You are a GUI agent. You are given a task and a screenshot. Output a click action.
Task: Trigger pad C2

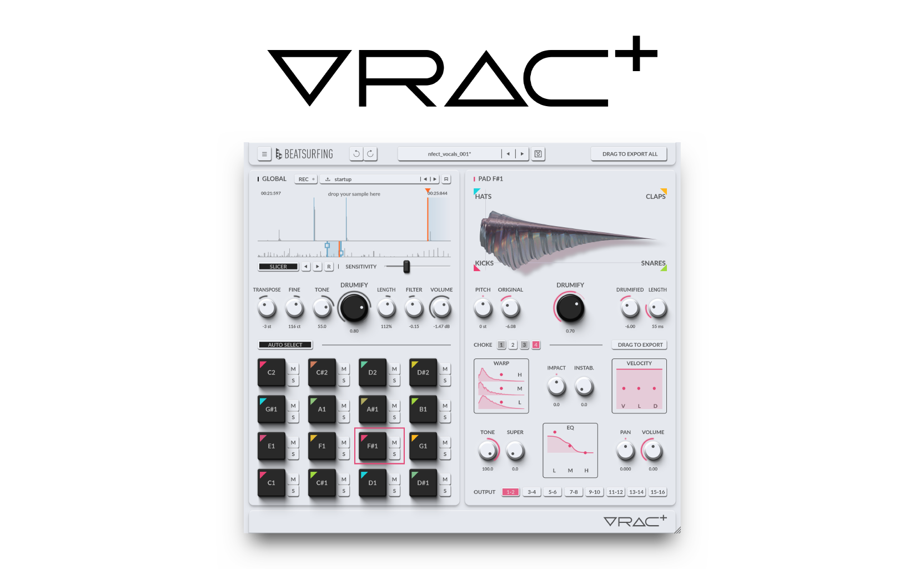pos(272,372)
